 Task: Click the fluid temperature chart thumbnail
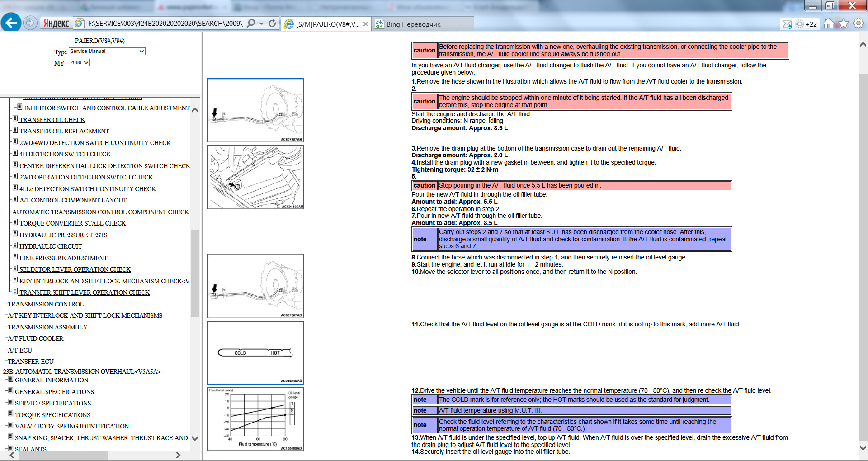click(x=255, y=419)
